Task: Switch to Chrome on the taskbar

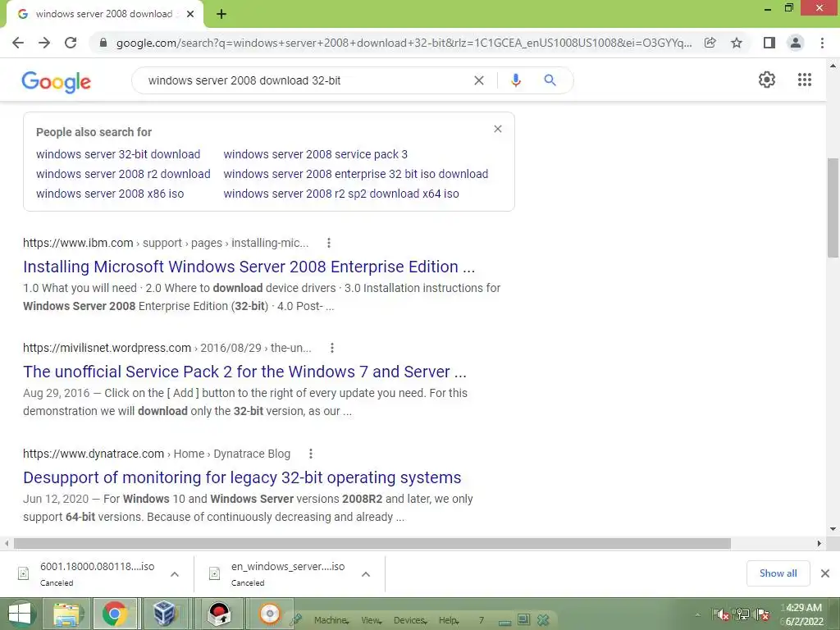Action: [115, 614]
